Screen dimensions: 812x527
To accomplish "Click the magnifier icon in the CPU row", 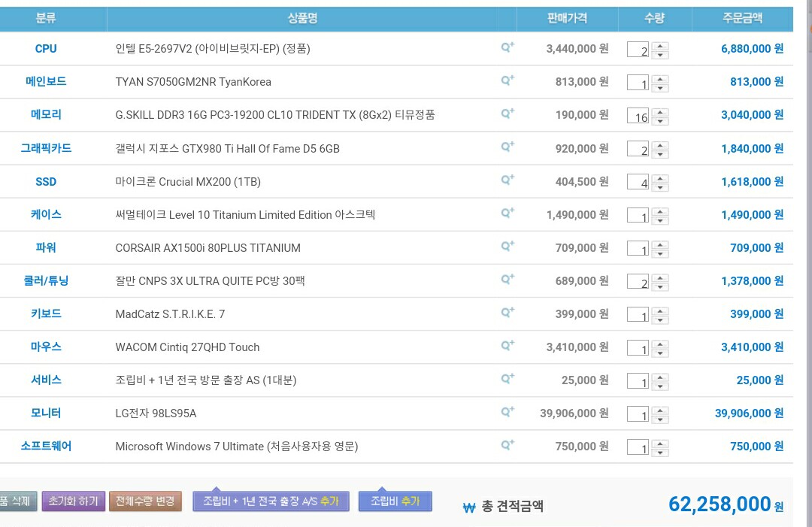I will click(x=507, y=47).
